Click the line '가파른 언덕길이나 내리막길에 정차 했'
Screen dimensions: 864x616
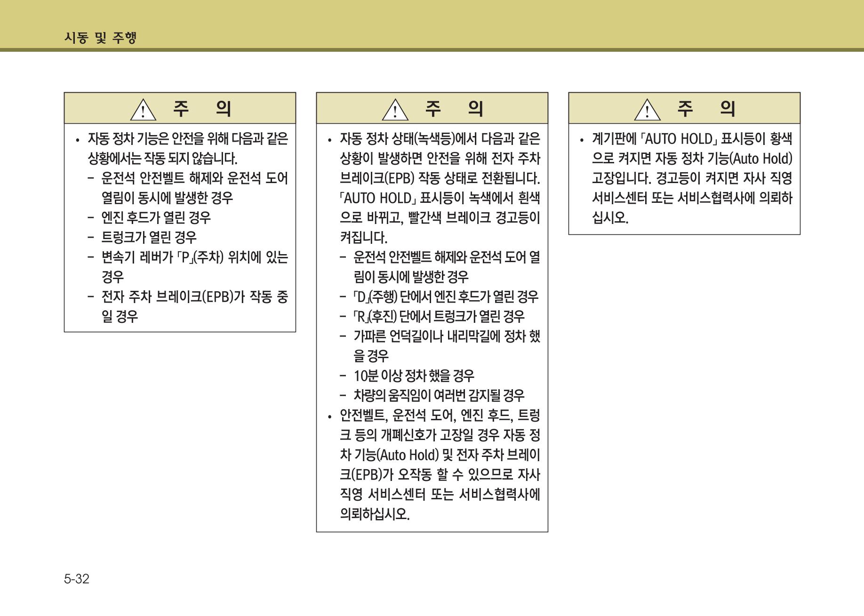point(447,336)
